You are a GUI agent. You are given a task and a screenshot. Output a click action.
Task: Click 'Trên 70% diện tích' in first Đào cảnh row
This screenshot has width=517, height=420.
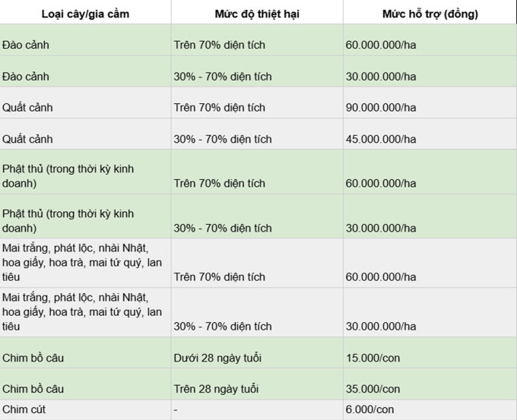pyautogui.click(x=220, y=45)
